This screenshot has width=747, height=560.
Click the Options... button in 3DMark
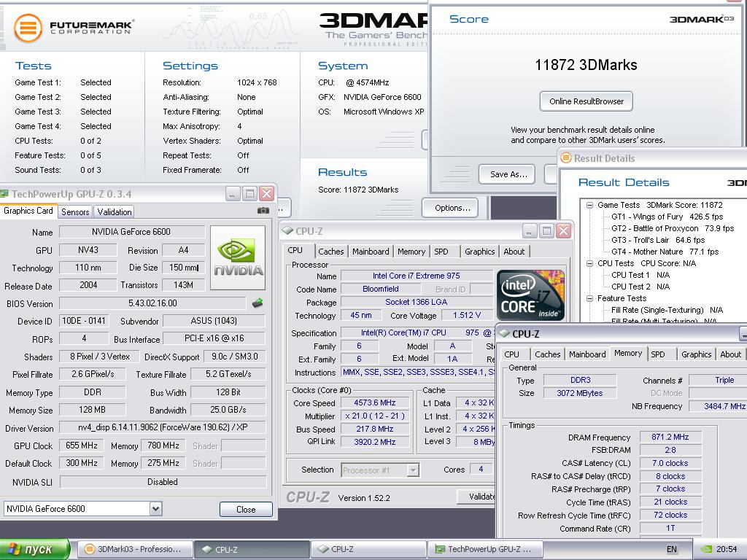coord(451,208)
